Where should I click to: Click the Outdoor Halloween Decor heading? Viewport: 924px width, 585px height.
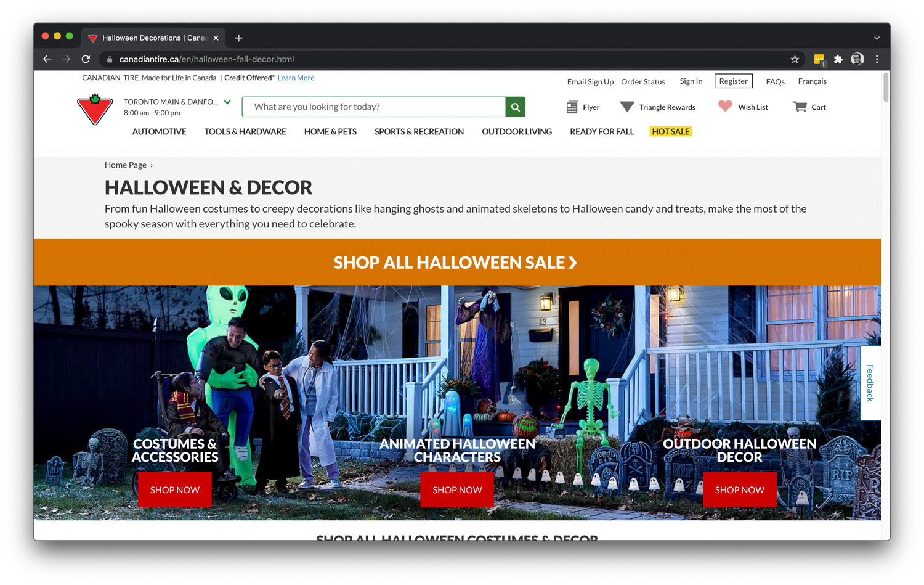[739, 451]
